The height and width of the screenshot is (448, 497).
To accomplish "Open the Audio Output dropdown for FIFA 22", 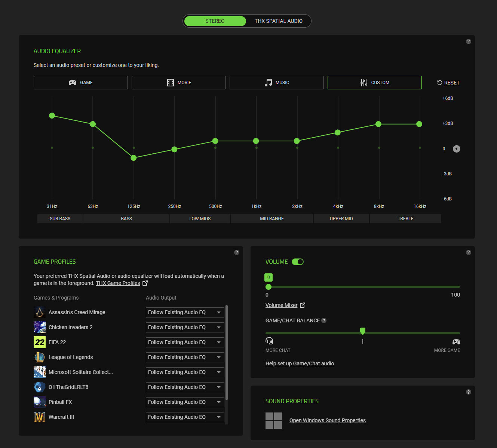I will pos(185,342).
